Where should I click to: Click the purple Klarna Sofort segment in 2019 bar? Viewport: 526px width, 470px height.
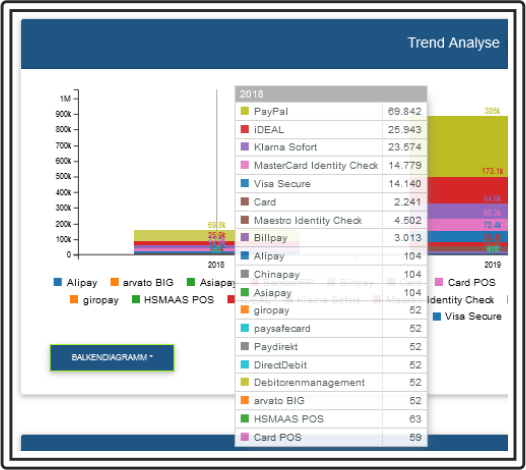468,211
